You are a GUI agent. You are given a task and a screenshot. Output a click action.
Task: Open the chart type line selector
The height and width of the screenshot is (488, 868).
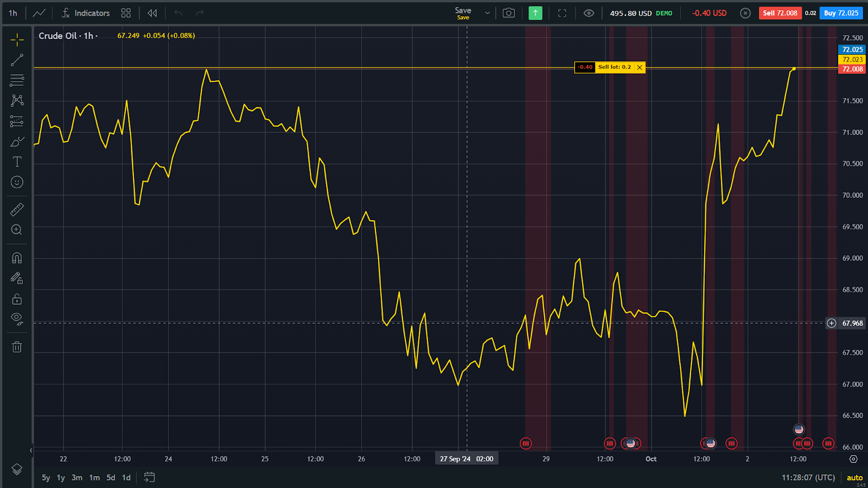point(39,13)
